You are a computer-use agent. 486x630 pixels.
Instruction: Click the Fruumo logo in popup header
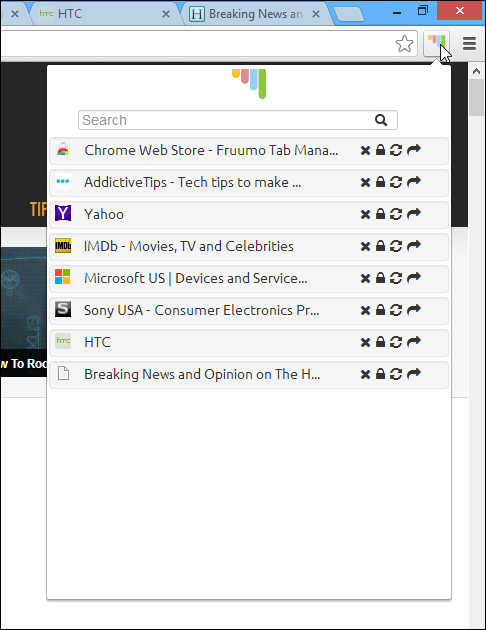coord(249,83)
